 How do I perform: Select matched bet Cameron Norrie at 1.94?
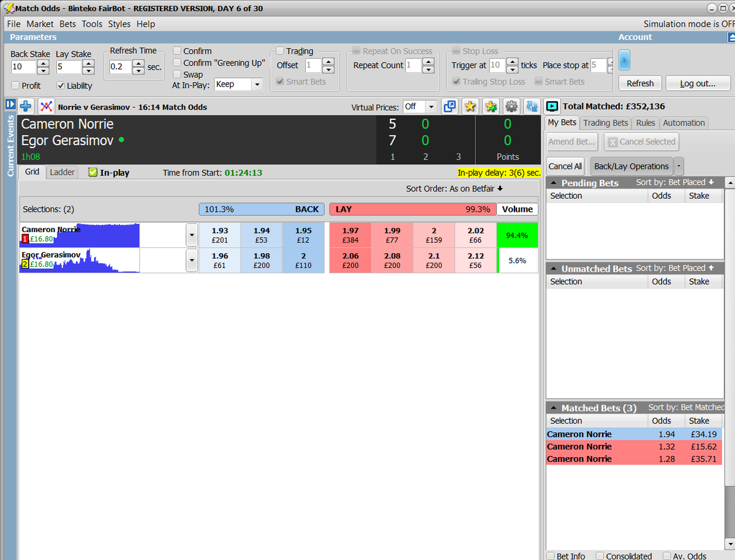(x=634, y=434)
